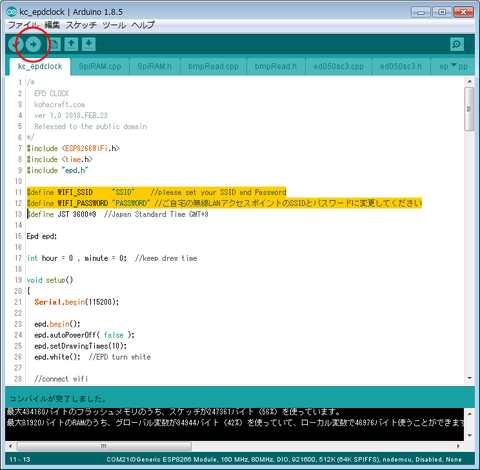Click the 'ver 1.0 2018.FEB.23' comment
The width and height of the screenshot is (480, 470).
(x=71, y=115)
